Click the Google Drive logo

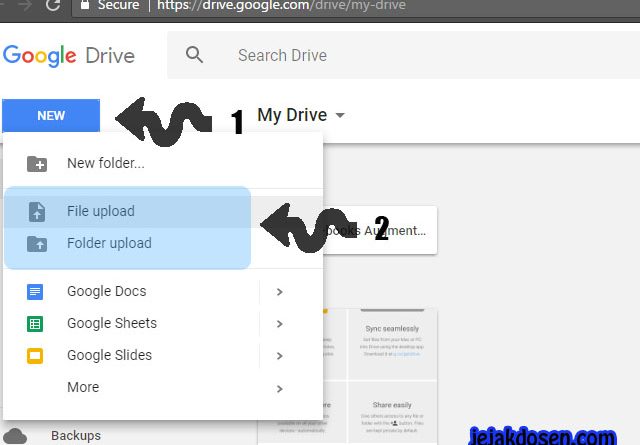tap(69, 56)
